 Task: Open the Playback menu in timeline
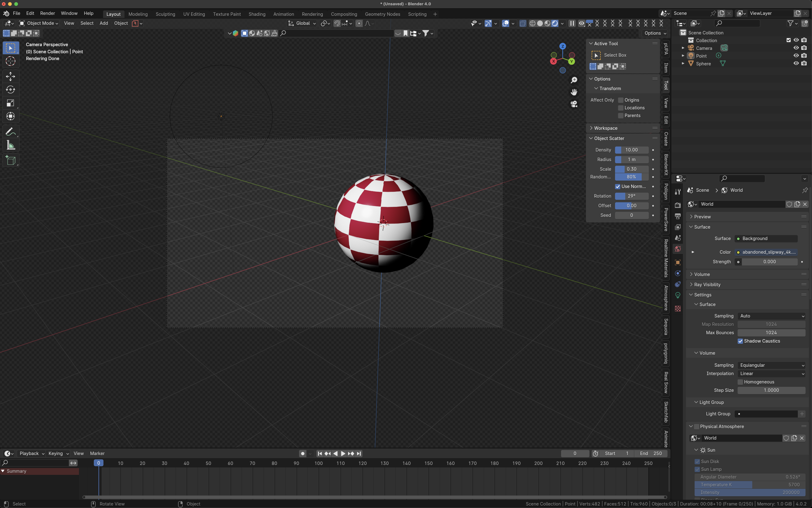(x=32, y=453)
